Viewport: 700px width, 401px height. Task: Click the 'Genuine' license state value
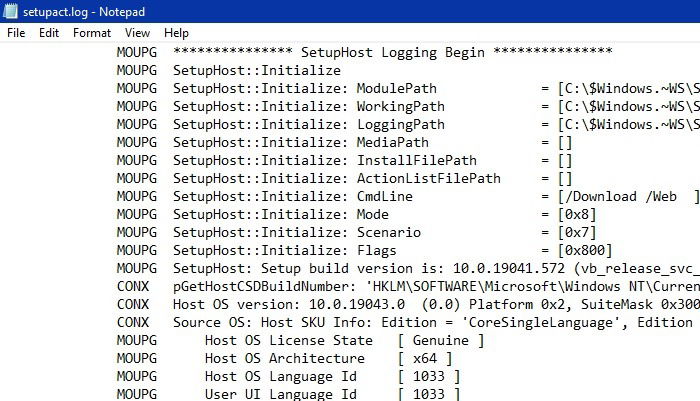(x=440, y=340)
